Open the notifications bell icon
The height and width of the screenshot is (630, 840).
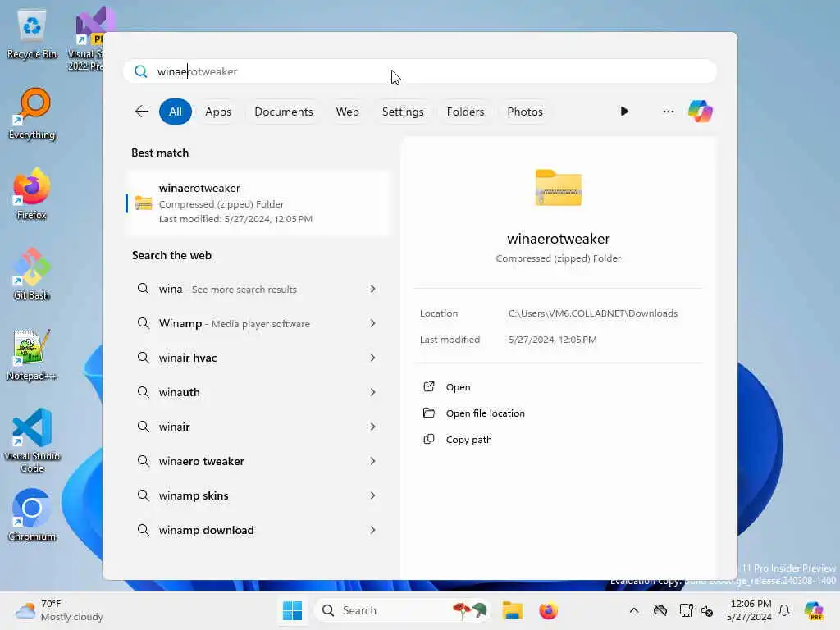click(784, 610)
